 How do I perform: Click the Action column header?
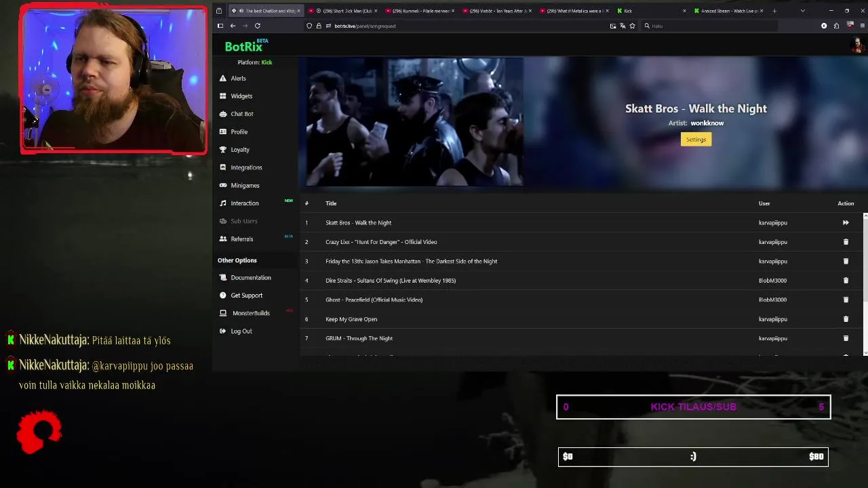pyautogui.click(x=846, y=203)
